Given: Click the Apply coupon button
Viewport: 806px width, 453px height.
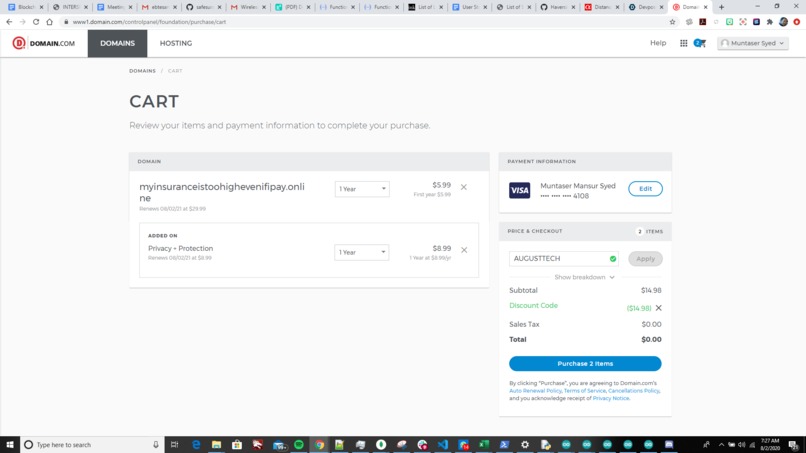Looking at the screenshot, I should pyautogui.click(x=645, y=259).
